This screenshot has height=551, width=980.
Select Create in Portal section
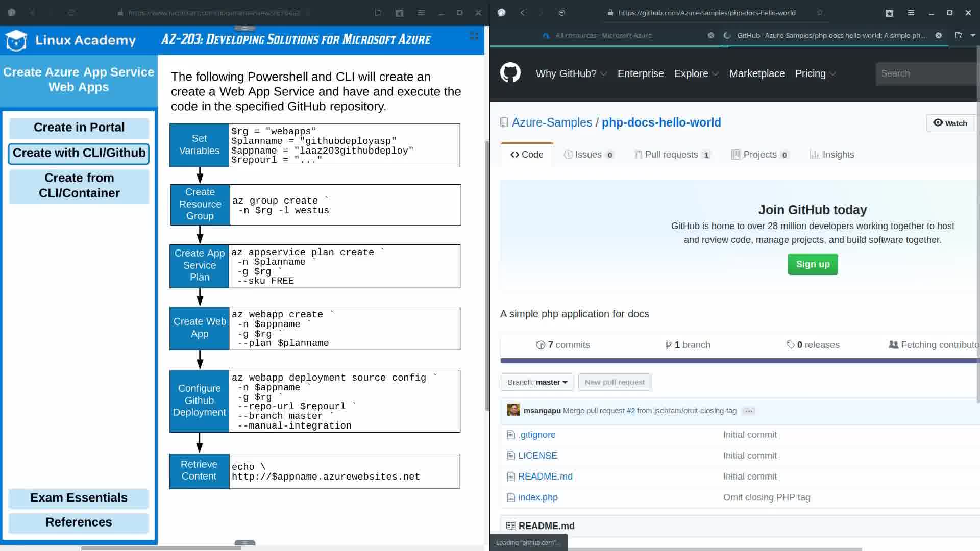[x=79, y=128]
